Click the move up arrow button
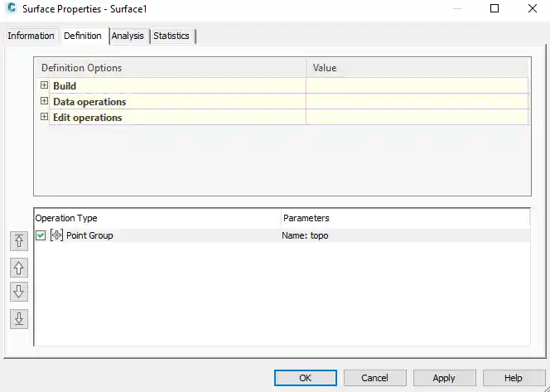The image size is (550, 392). [x=19, y=268]
